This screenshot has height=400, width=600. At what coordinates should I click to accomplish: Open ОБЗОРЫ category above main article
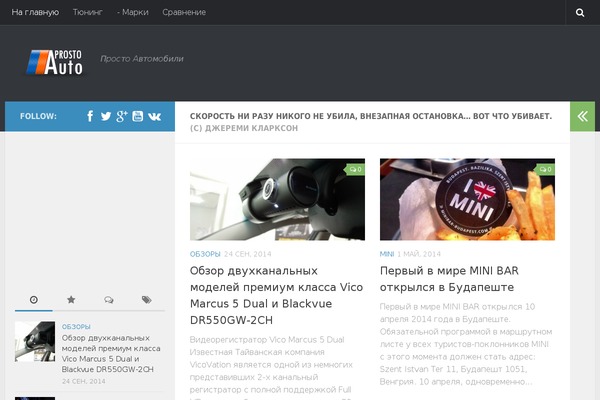(x=205, y=254)
